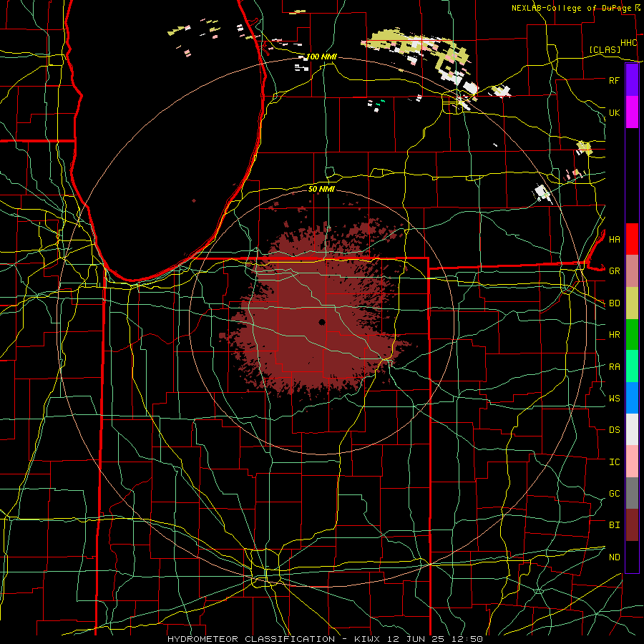Click the HHC product label
Viewport: 644px width, 644px height.
click(x=628, y=43)
